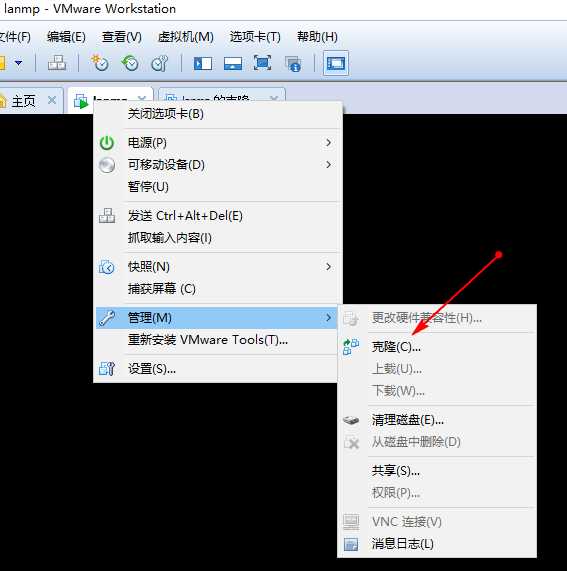
Task: Expand the 电源(P) submenu
Action: 218,143
